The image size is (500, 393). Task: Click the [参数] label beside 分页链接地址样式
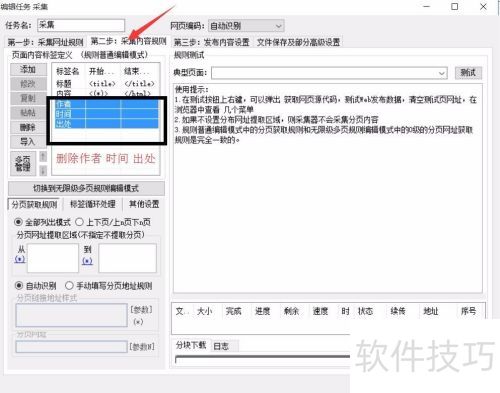click(141, 310)
